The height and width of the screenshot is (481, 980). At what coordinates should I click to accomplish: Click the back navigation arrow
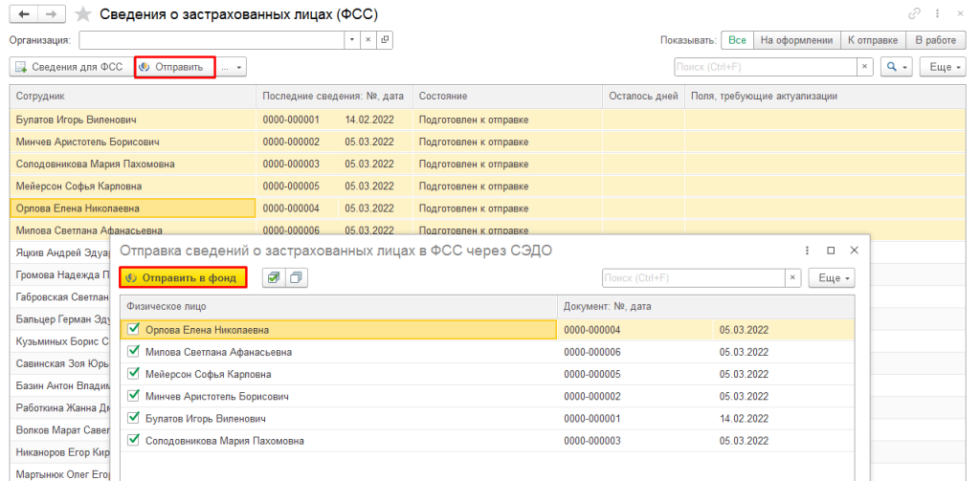coord(23,14)
